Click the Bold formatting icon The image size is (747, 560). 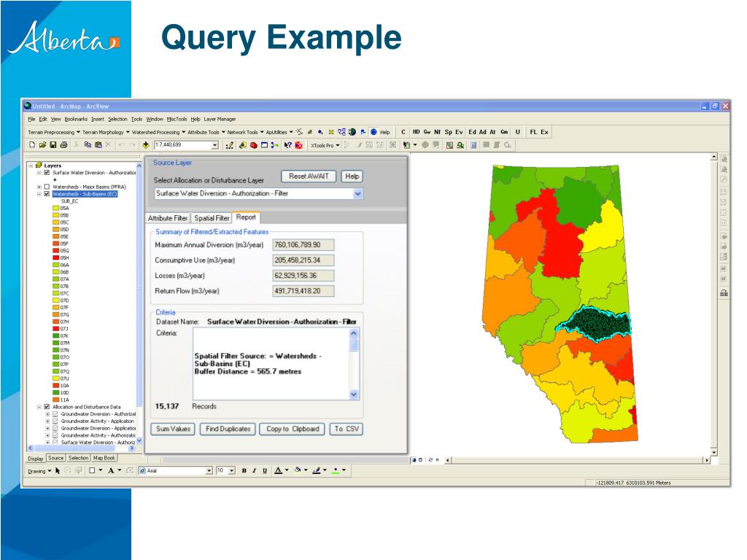tap(244, 470)
